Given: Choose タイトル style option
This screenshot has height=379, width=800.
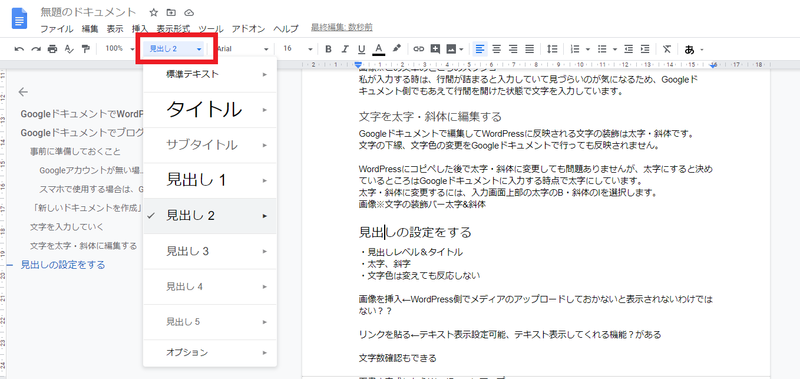Looking at the screenshot, I should coord(210,110).
